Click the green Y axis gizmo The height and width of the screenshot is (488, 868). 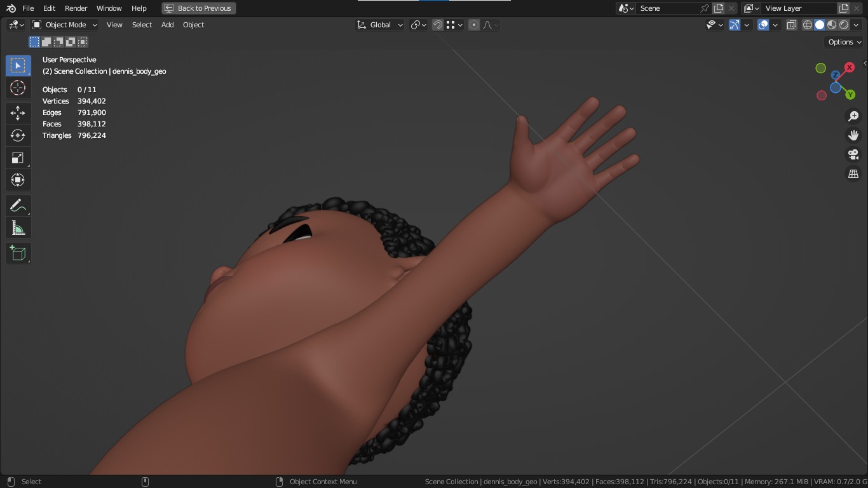851,95
